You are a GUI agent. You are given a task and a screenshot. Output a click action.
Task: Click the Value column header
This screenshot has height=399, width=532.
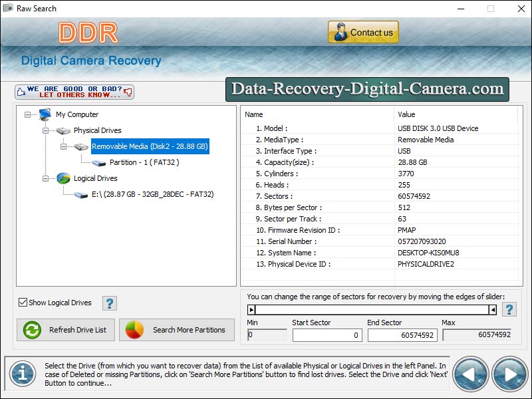pos(456,114)
